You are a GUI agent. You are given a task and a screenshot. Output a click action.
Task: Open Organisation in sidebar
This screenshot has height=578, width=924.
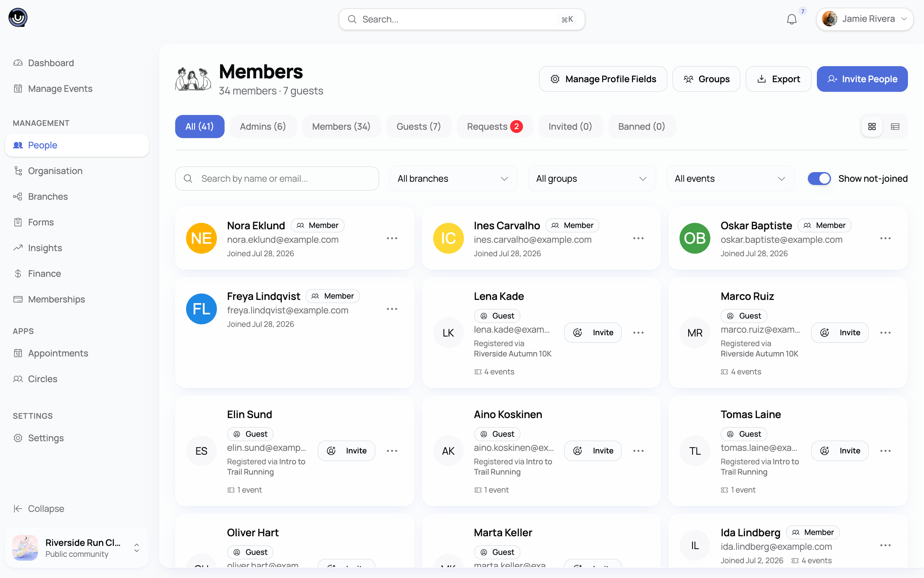[x=77, y=171]
